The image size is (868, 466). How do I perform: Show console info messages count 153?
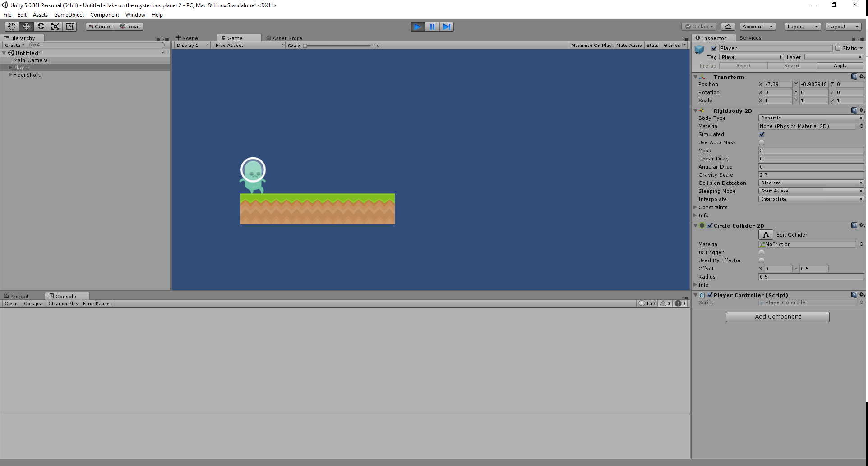pyautogui.click(x=647, y=304)
